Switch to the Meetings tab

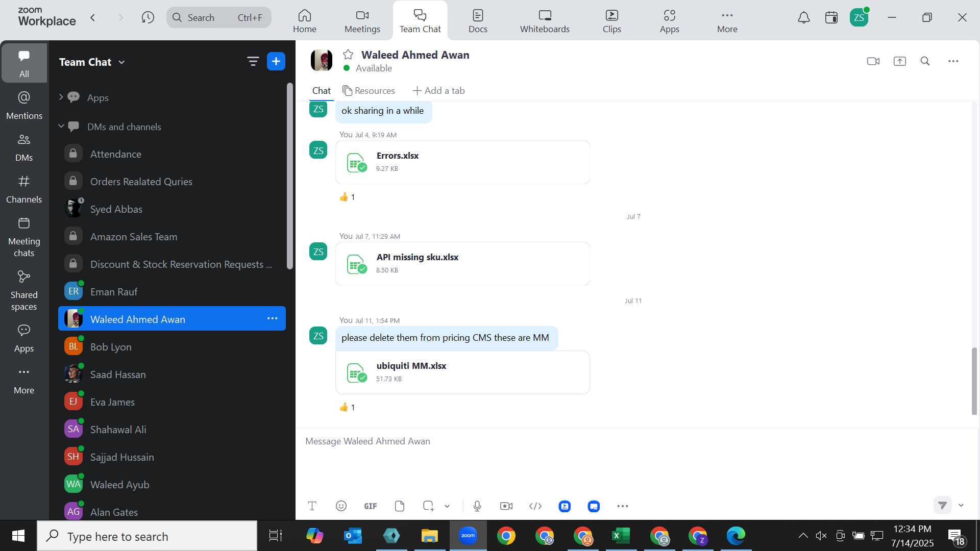tap(362, 21)
